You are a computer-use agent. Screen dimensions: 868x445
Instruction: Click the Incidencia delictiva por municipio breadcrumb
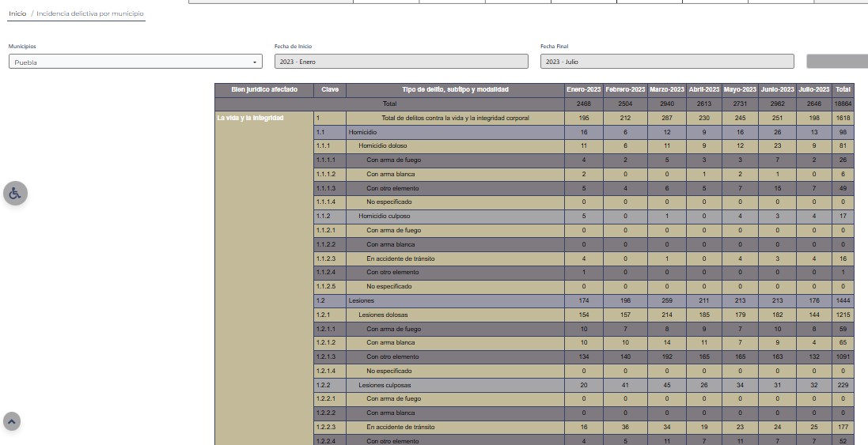coord(90,13)
